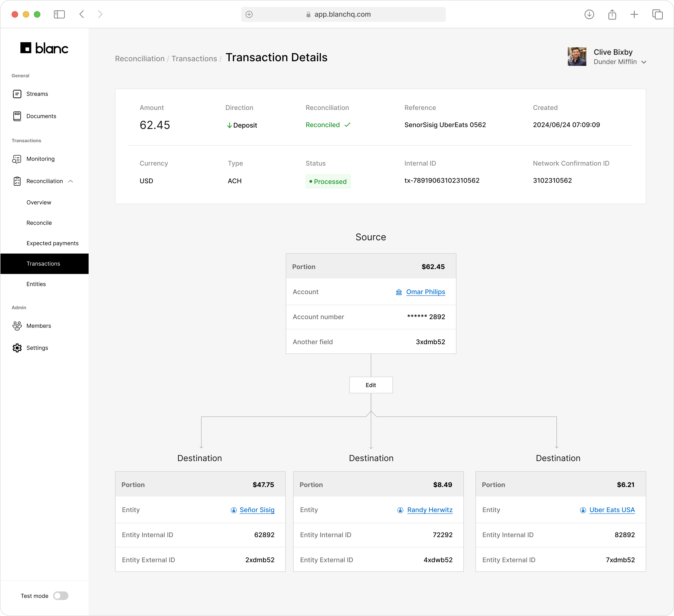Open the Omar Philips account link
Viewport: 674px width, 616px height.
tap(425, 292)
